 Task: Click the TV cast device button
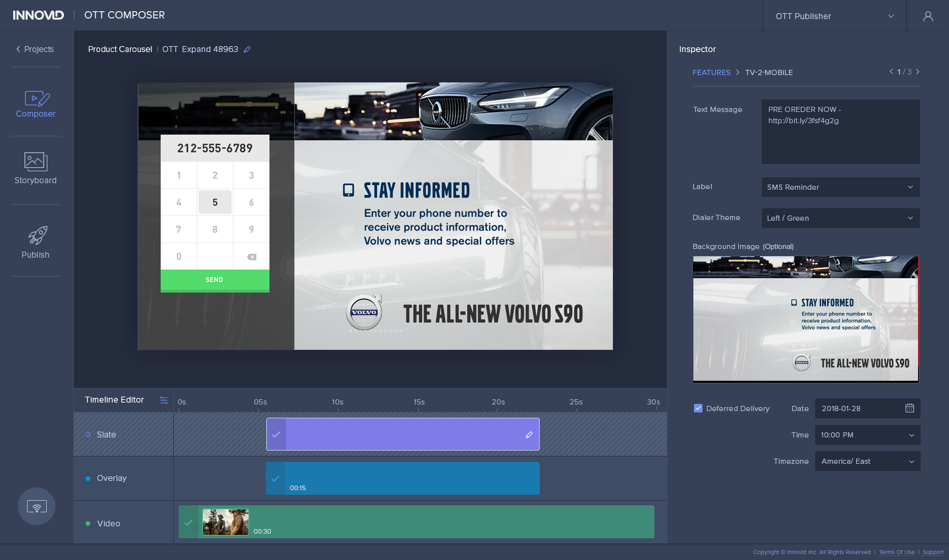click(36, 506)
